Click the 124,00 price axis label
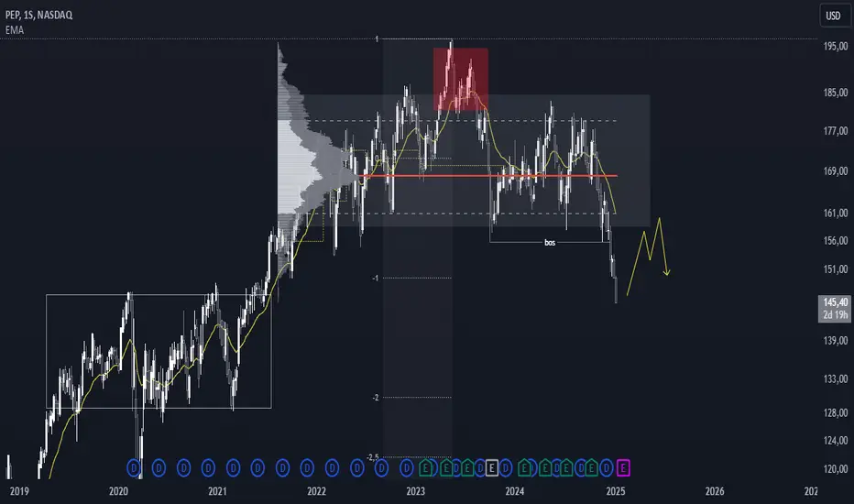The width and height of the screenshot is (854, 504). pyautogui.click(x=835, y=440)
